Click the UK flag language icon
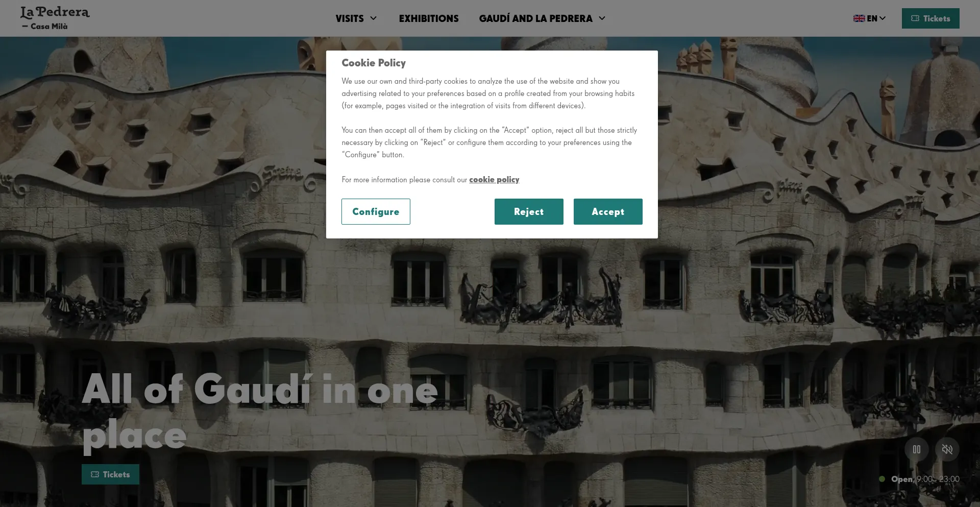 tap(859, 18)
